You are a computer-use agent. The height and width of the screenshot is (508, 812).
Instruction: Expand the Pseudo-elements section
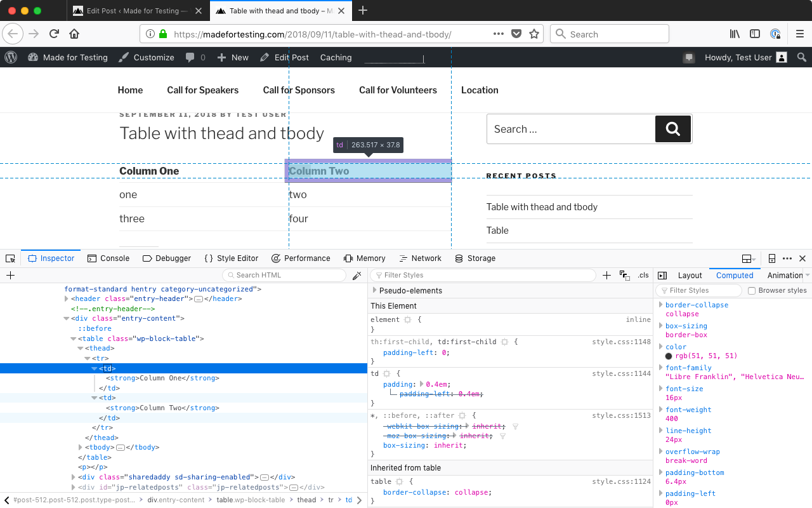(374, 290)
